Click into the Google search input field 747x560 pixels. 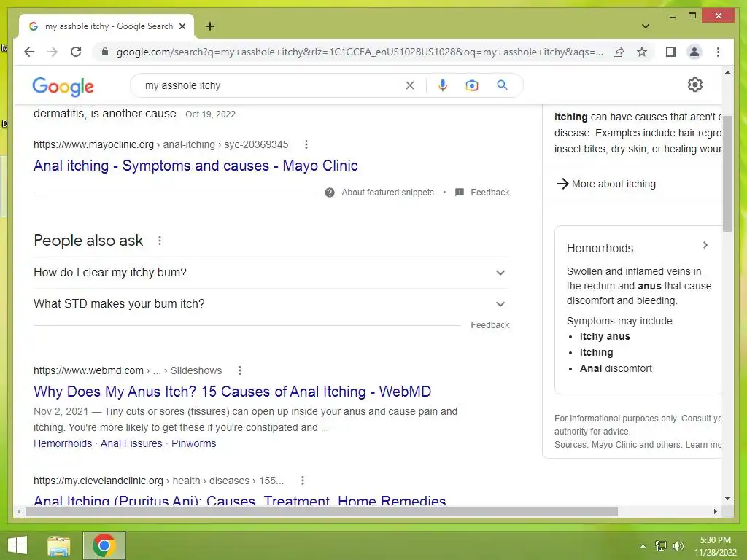[x=271, y=85]
